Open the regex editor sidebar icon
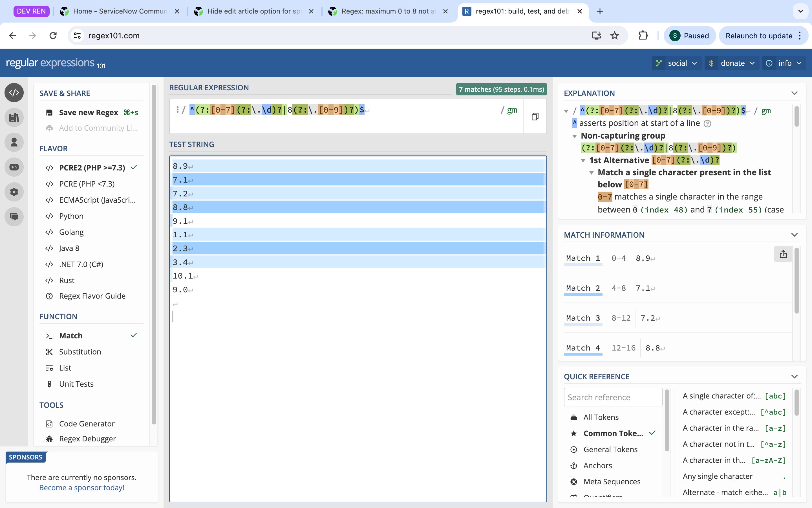Image resolution: width=812 pixels, height=508 pixels. (14, 93)
